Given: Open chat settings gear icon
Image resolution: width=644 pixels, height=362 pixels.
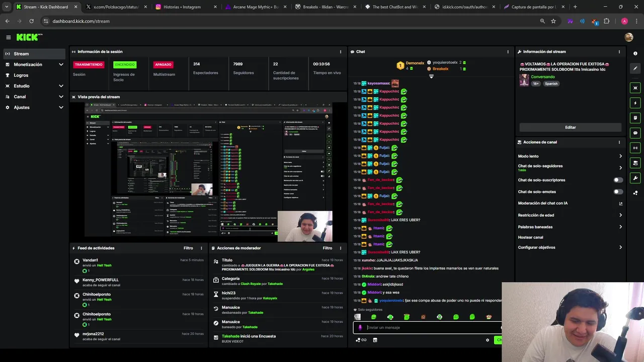Looking at the screenshot, I should 487,340.
